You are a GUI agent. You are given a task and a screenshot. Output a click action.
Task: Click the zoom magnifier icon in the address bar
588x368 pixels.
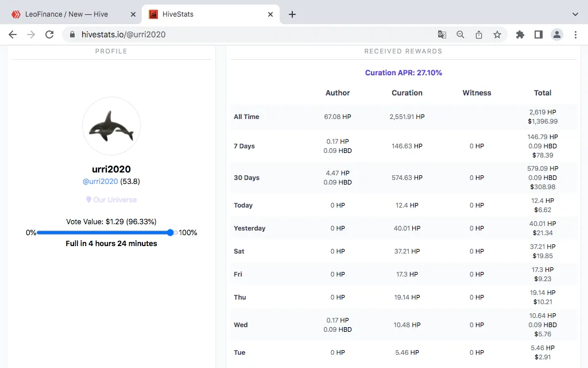[x=461, y=34]
